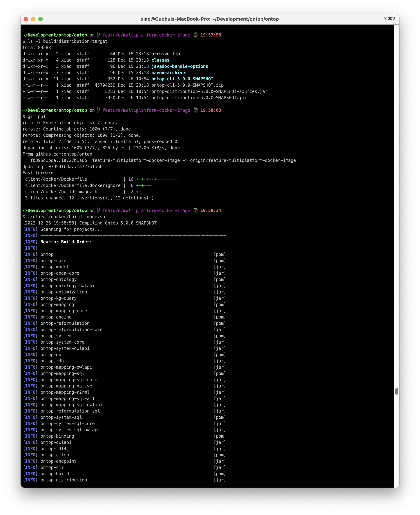Click the branch name feature/multiplatform-docker-image
Image resolution: width=420 pixels, height=515 pixels.
click(146, 35)
